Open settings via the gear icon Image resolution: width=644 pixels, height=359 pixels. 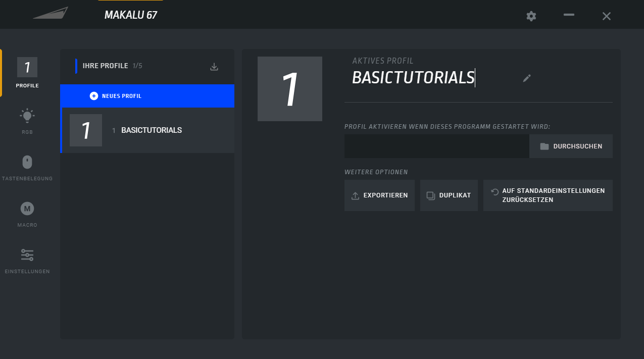531,16
